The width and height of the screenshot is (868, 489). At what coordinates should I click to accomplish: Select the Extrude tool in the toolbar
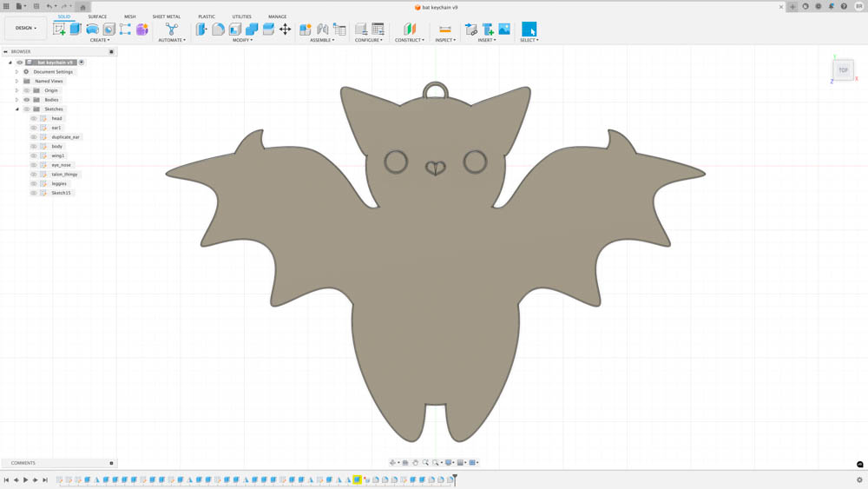click(76, 29)
